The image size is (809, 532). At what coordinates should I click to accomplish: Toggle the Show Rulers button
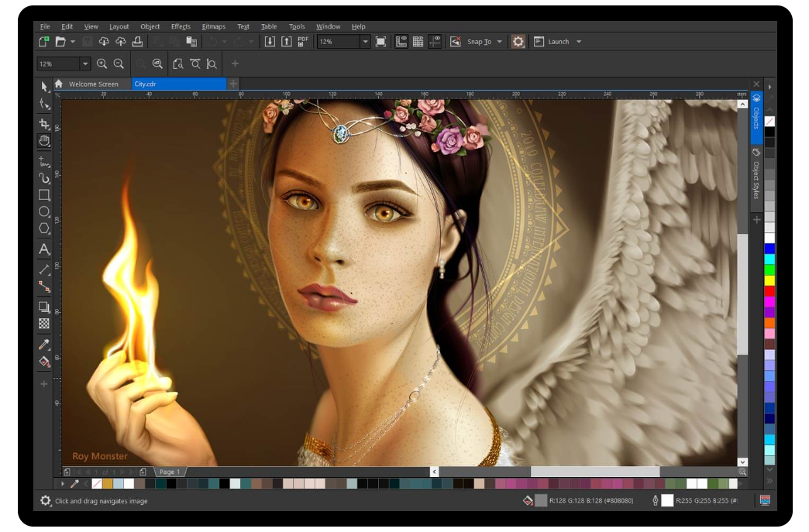(401, 42)
